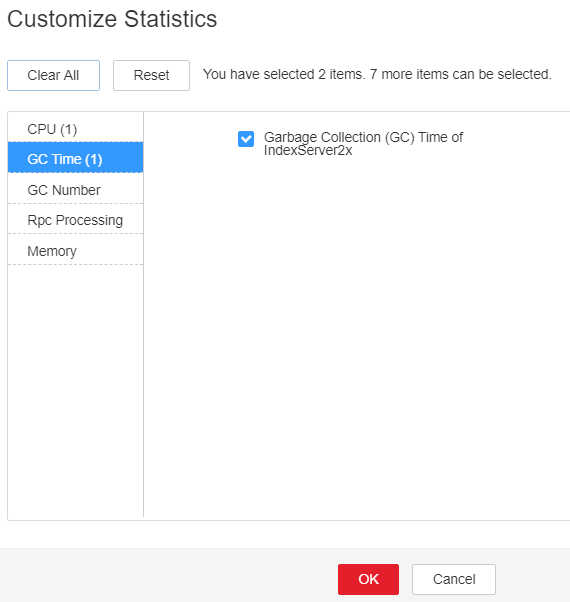Click the Customize Statistics dialog title
The height and width of the screenshot is (602, 570).
[112, 19]
